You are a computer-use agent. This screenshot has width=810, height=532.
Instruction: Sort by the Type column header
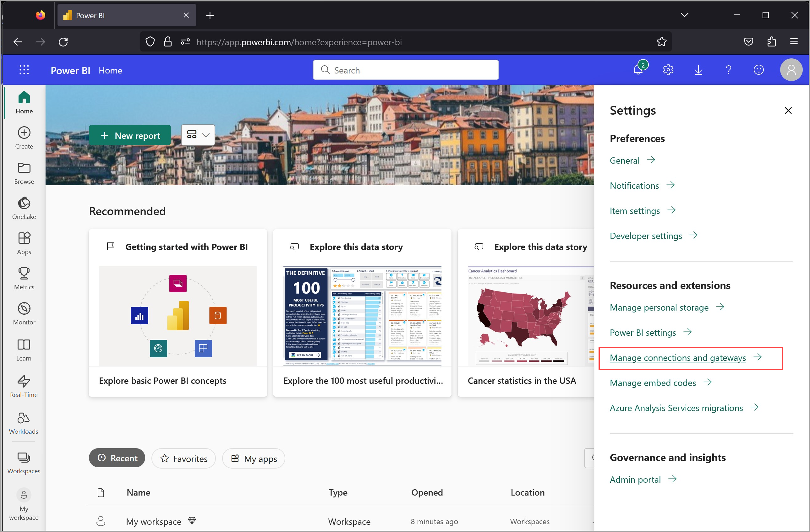tap(338, 492)
